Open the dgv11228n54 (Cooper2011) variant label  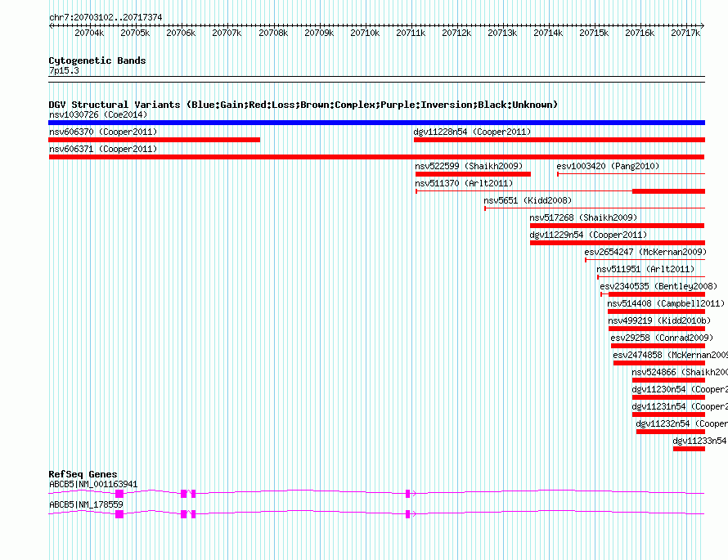tap(472, 132)
